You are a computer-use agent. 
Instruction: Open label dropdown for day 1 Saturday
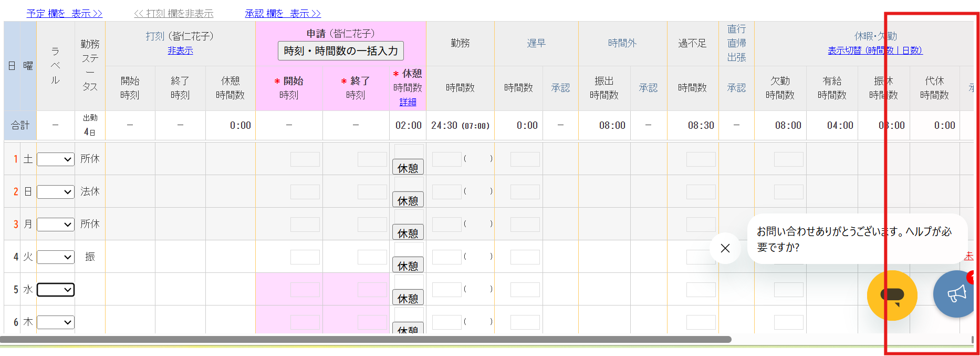[56, 159]
